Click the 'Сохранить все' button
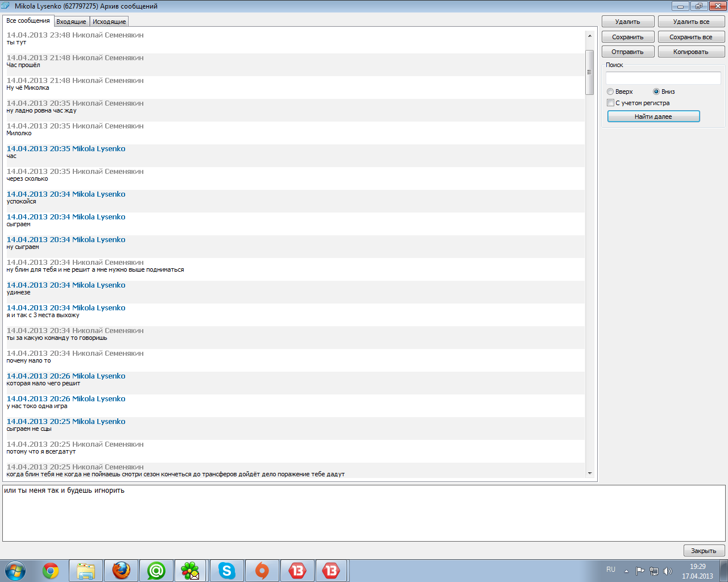The height and width of the screenshot is (582, 728). pos(691,37)
